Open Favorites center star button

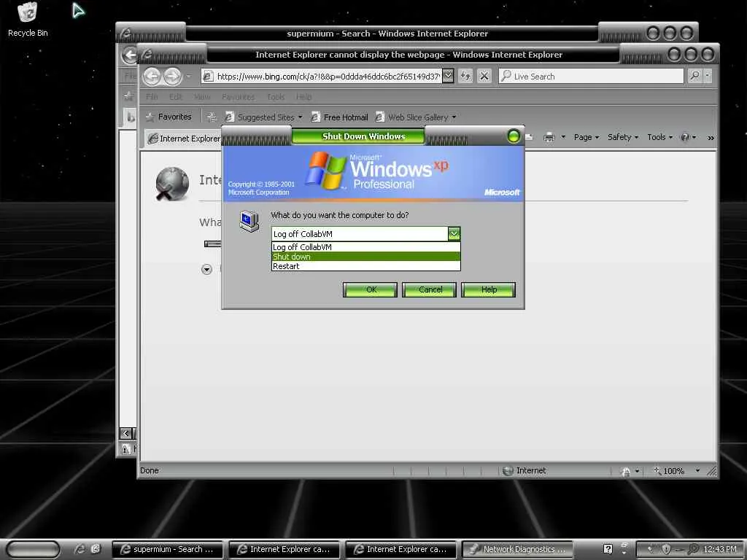169,117
